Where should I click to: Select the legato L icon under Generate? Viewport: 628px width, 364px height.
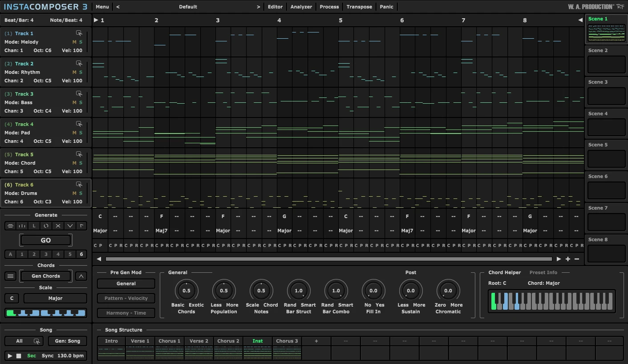tap(34, 226)
